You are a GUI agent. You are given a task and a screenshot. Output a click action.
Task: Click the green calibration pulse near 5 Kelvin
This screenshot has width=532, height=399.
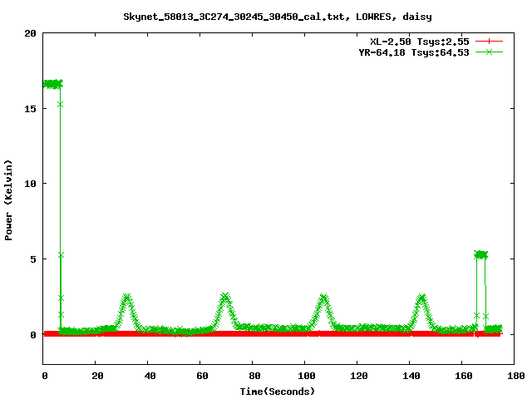(x=480, y=254)
